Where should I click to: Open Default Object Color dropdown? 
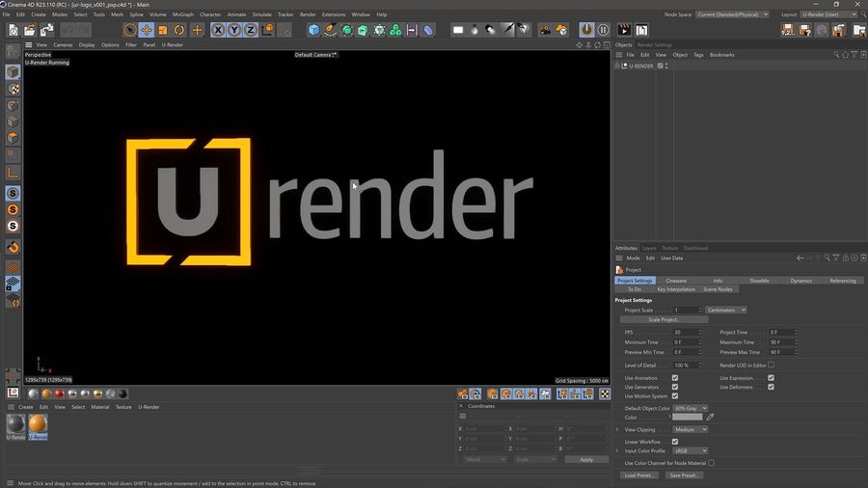691,408
